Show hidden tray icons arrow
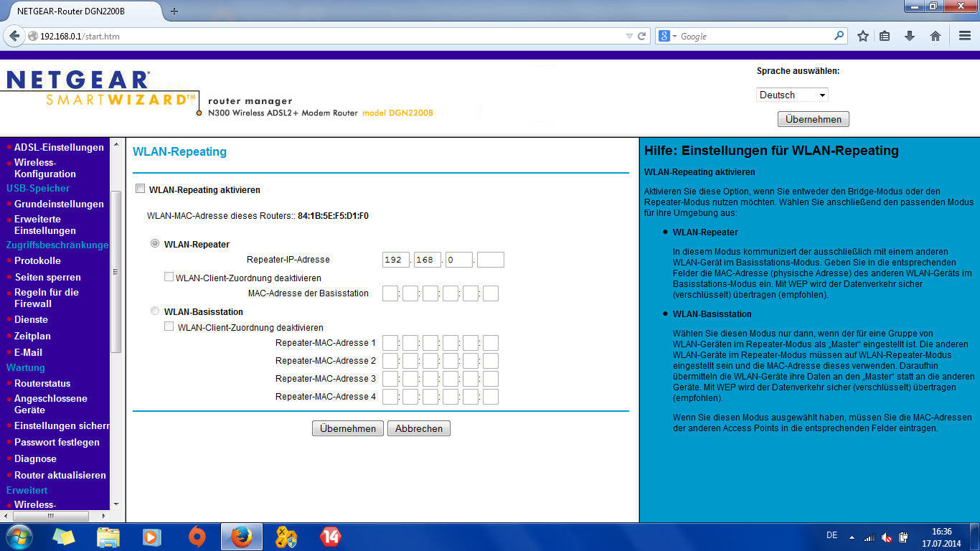This screenshot has width=980, height=551. tap(852, 537)
